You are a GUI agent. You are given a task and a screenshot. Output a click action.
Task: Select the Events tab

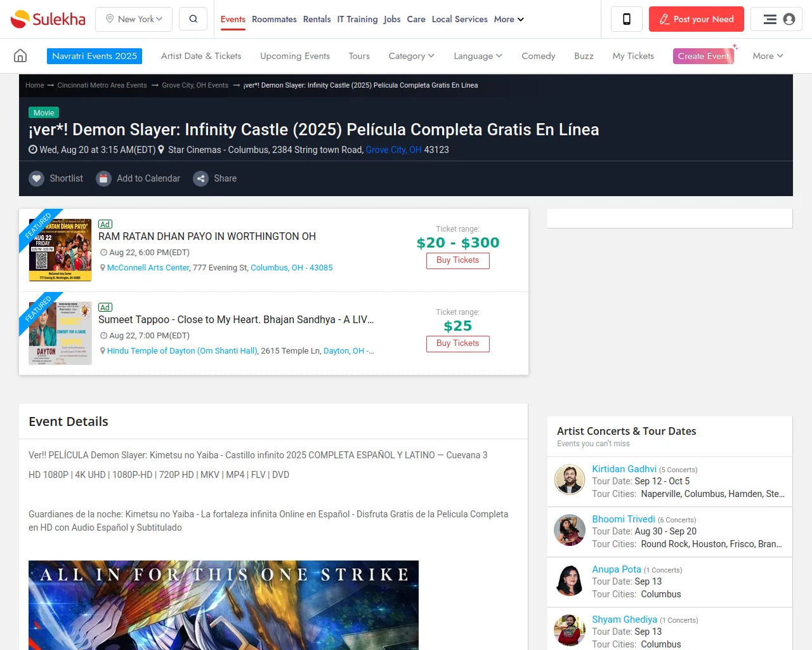point(233,19)
